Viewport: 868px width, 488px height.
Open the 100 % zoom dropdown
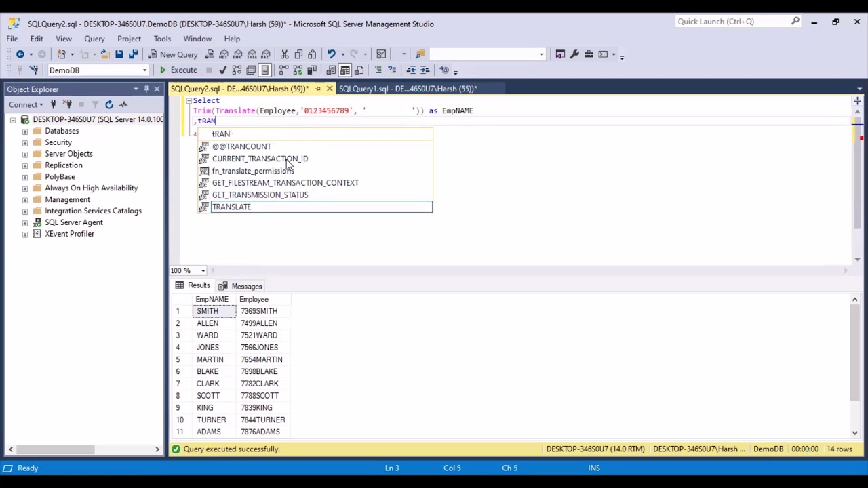203,271
